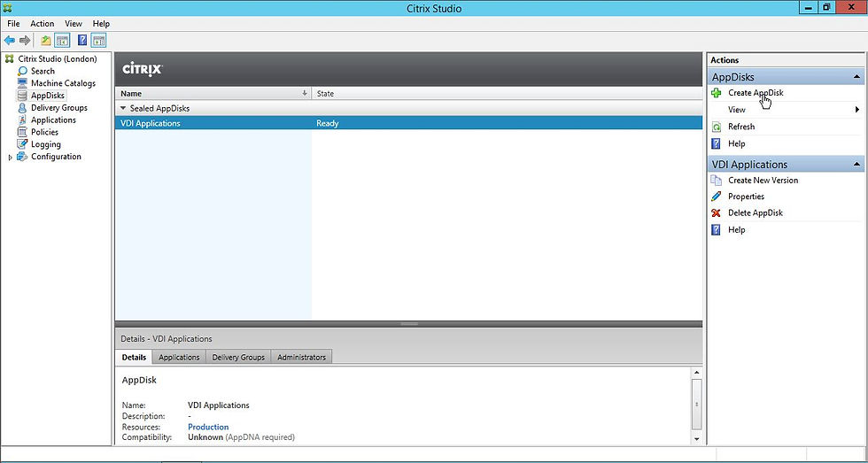Open Delivery Groups in the tree
The image size is (868, 463).
58,107
